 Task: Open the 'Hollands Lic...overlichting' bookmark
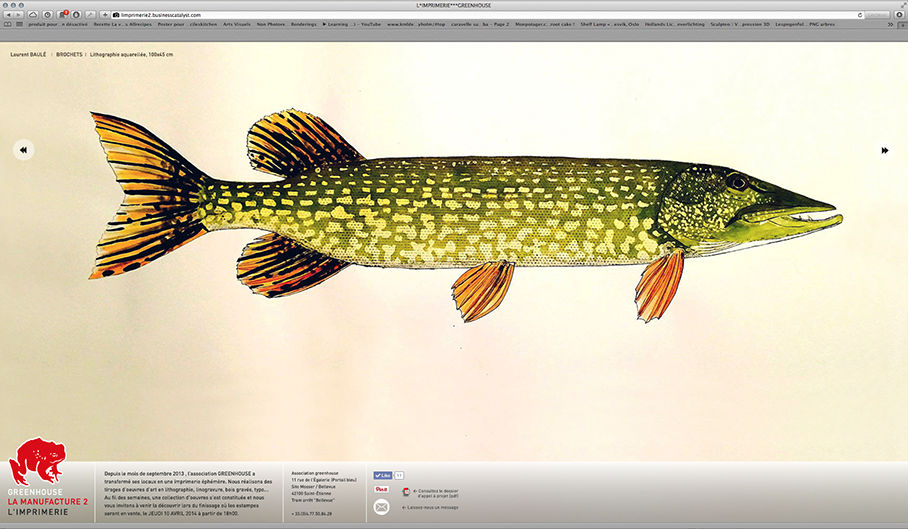(675, 24)
